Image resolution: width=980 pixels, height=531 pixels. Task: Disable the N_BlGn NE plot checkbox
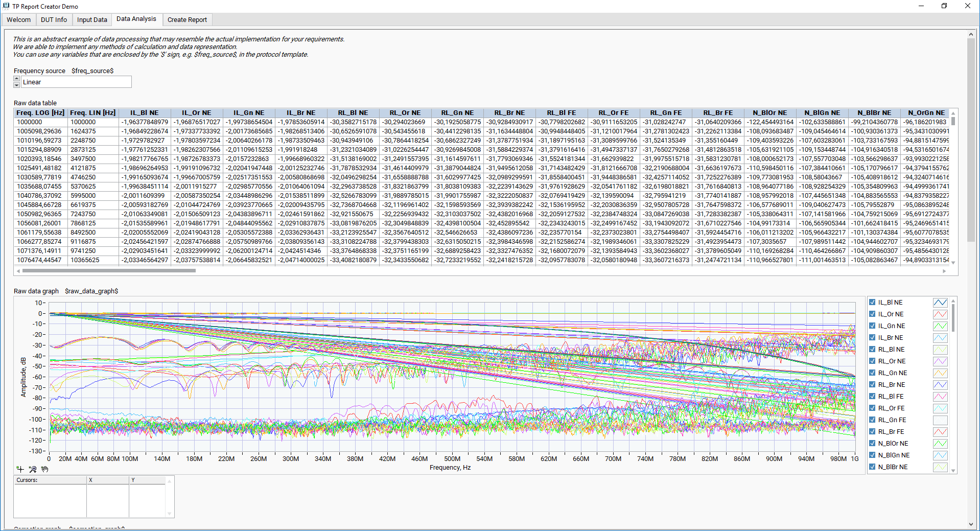[x=873, y=455]
